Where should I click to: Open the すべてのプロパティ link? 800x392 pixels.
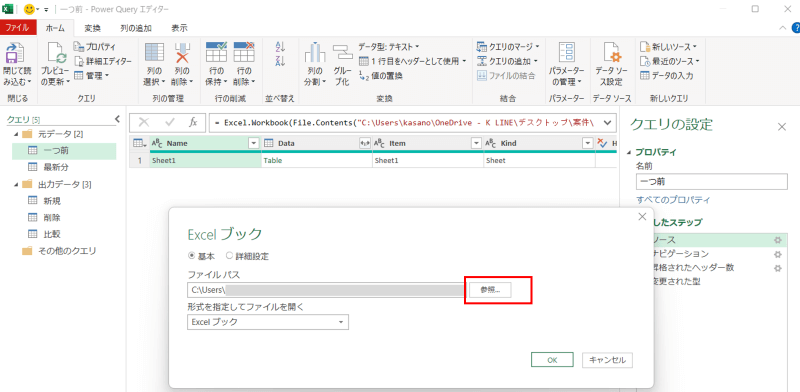(x=673, y=200)
